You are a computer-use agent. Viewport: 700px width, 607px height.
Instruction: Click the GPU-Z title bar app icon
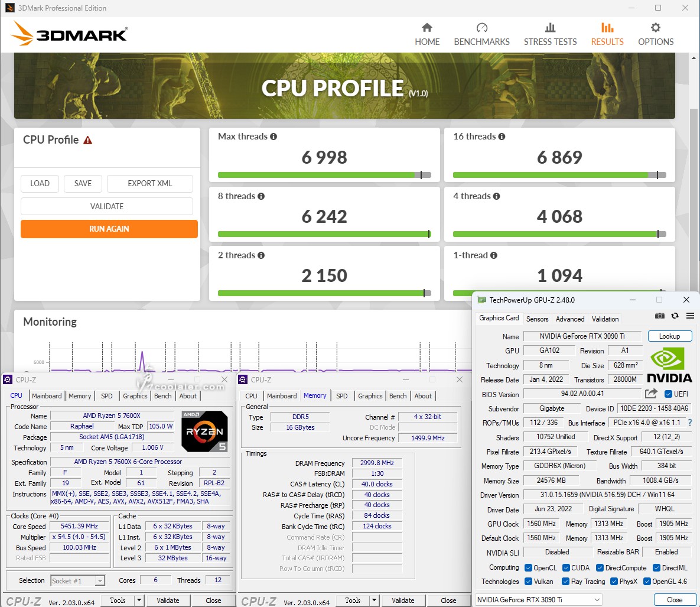481,300
